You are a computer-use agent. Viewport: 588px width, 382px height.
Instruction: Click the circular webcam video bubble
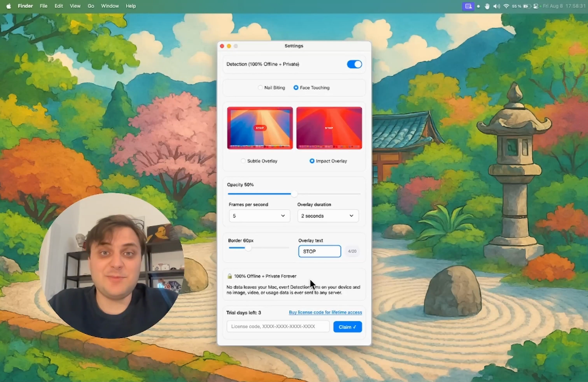pyautogui.click(x=112, y=265)
